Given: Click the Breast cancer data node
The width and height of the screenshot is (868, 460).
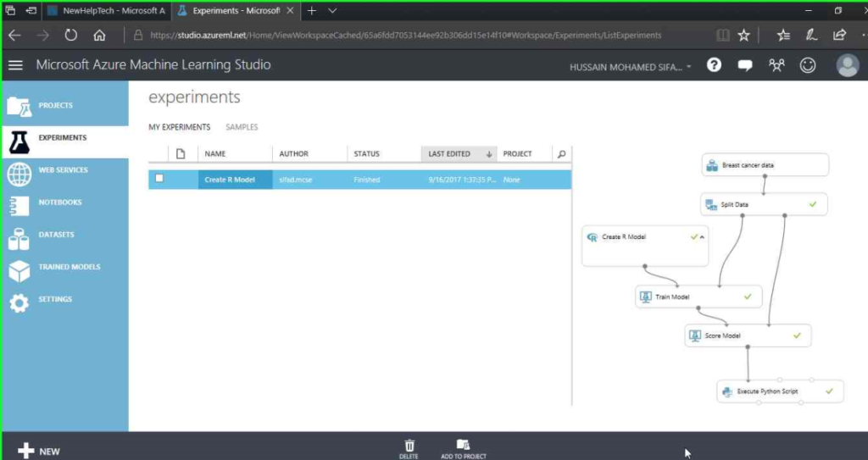Looking at the screenshot, I should click(765, 165).
